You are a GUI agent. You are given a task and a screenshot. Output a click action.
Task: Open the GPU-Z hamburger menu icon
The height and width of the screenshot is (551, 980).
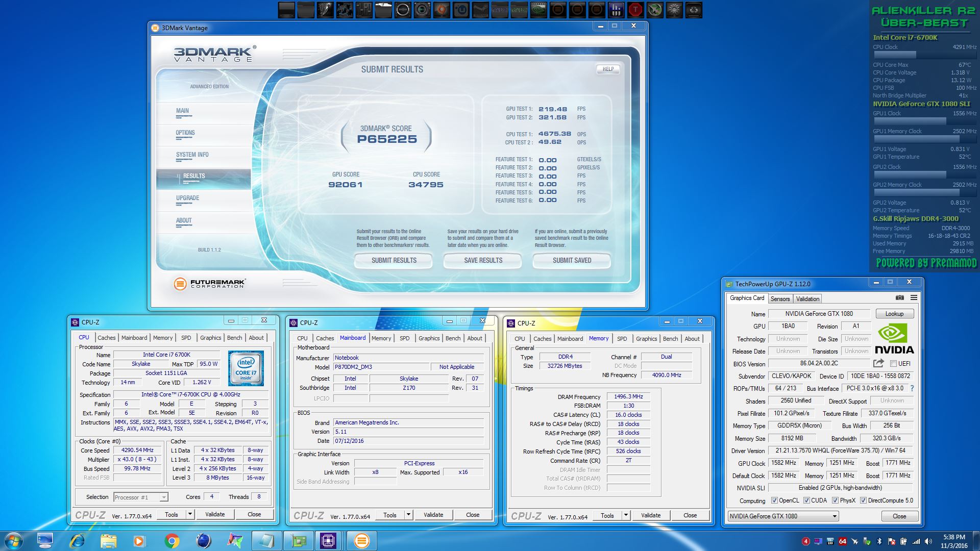(x=914, y=297)
